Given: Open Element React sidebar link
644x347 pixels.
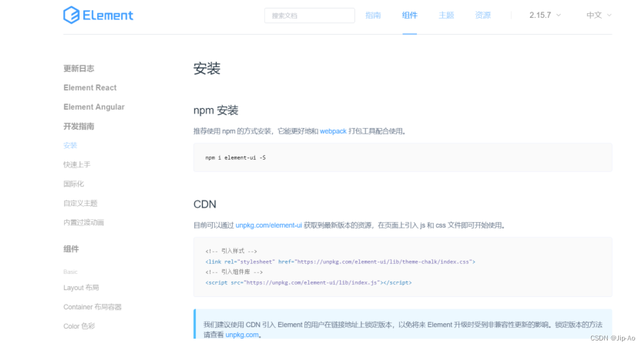Looking at the screenshot, I should pyautogui.click(x=90, y=87).
